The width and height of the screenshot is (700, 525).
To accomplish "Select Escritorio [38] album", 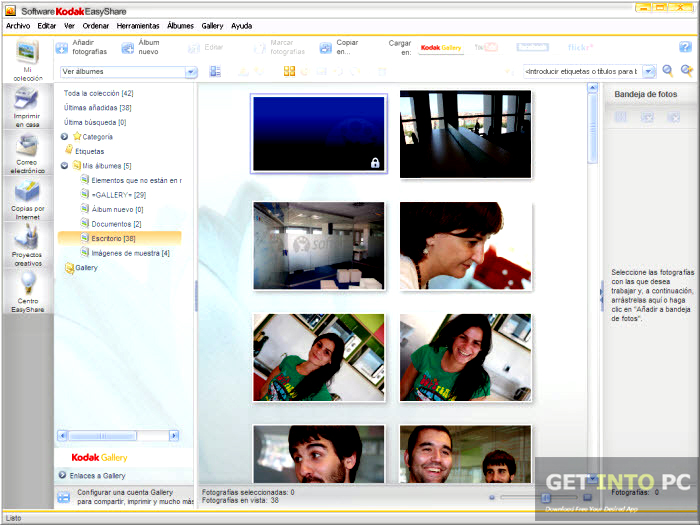I will coord(120,238).
